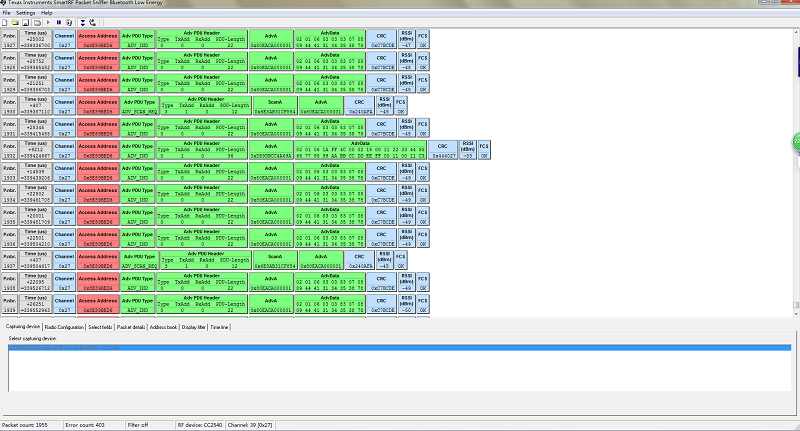This screenshot has height=431, width=800.
Task: Select packet number 1930 P.nbr cell
Action: [x=9, y=106]
